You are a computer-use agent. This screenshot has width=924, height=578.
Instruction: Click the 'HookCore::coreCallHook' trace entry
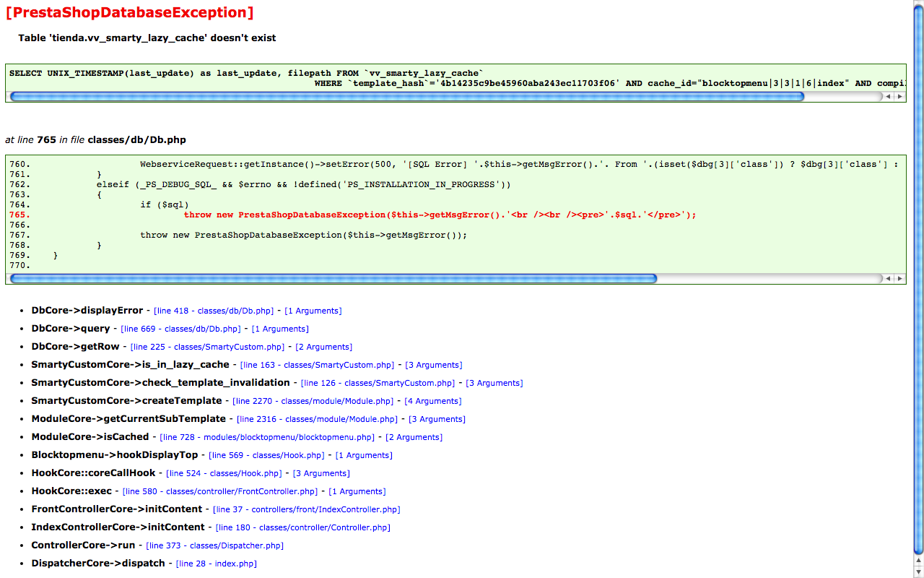[x=93, y=473]
